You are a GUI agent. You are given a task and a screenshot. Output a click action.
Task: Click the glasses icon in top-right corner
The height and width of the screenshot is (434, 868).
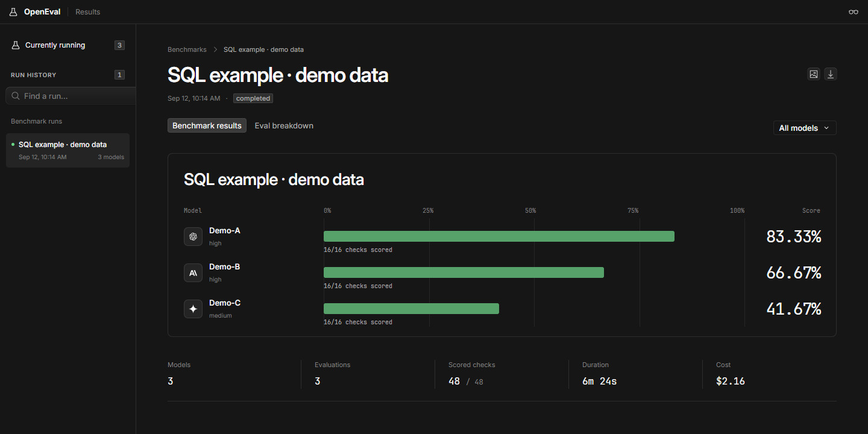(x=854, y=12)
